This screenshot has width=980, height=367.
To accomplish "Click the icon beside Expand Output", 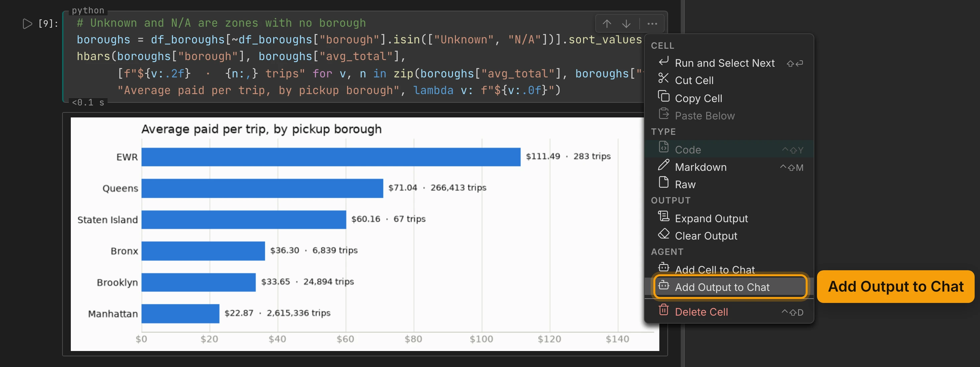I will pyautogui.click(x=663, y=216).
